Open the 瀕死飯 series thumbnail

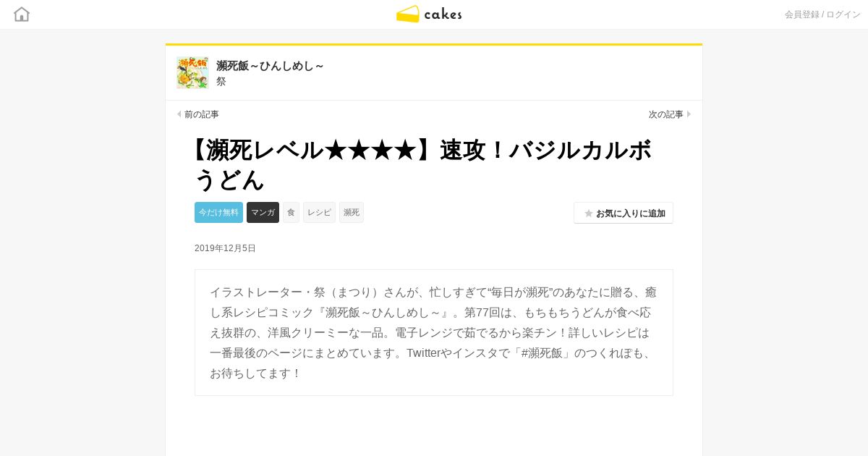(192, 72)
